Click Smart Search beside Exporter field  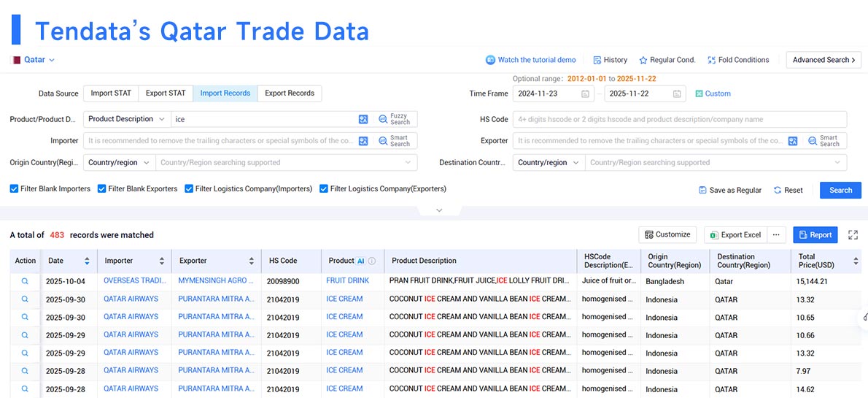(x=824, y=141)
